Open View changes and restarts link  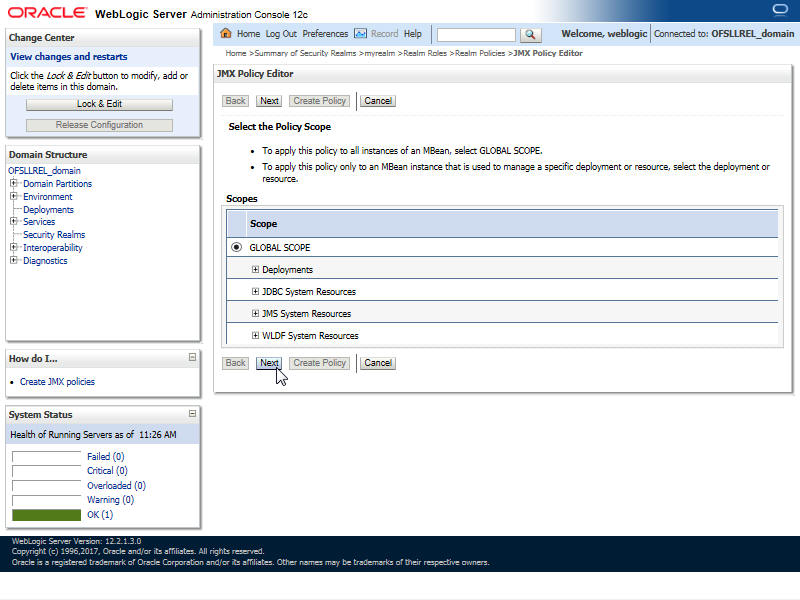[x=69, y=57]
